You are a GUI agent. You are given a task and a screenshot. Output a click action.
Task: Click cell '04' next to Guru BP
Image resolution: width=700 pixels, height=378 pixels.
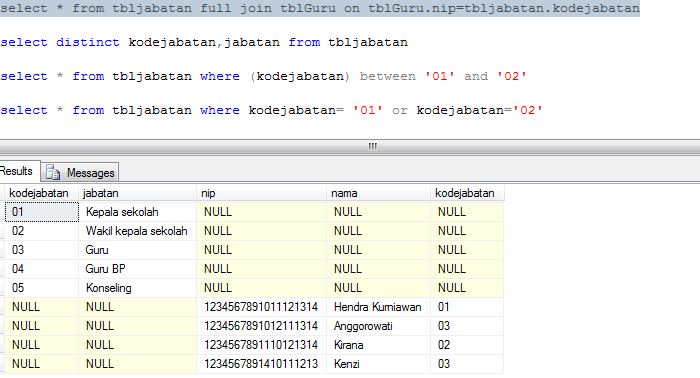(x=42, y=269)
